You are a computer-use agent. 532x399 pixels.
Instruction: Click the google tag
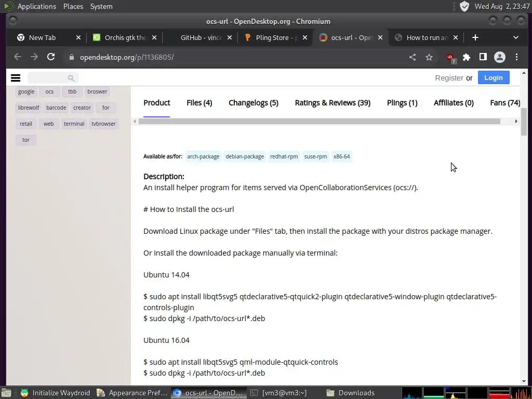click(26, 91)
